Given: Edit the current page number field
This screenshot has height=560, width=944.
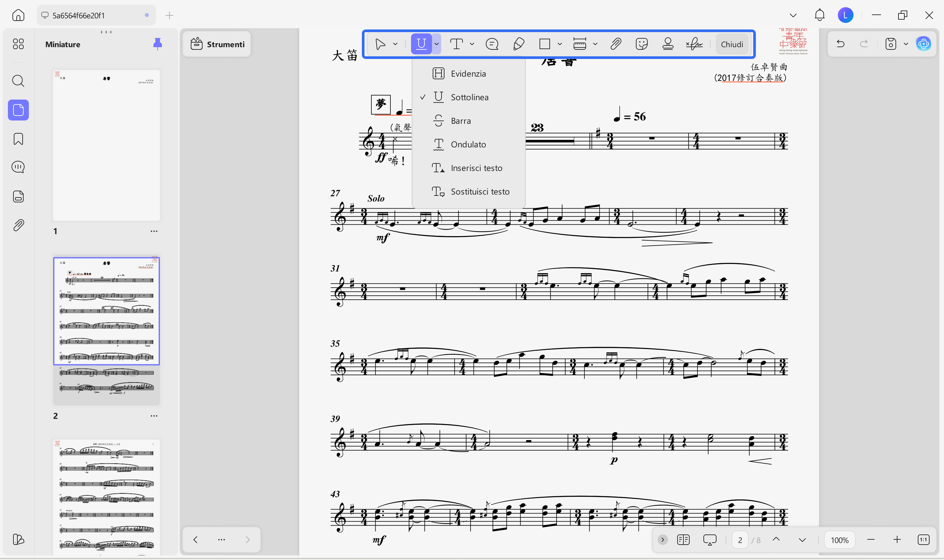Looking at the screenshot, I should (740, 540).
